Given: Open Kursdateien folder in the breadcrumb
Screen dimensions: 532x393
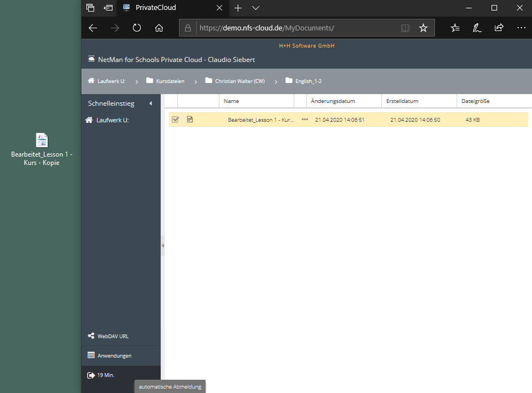Looking at the screenshot, I should click(x=170, y=81).
